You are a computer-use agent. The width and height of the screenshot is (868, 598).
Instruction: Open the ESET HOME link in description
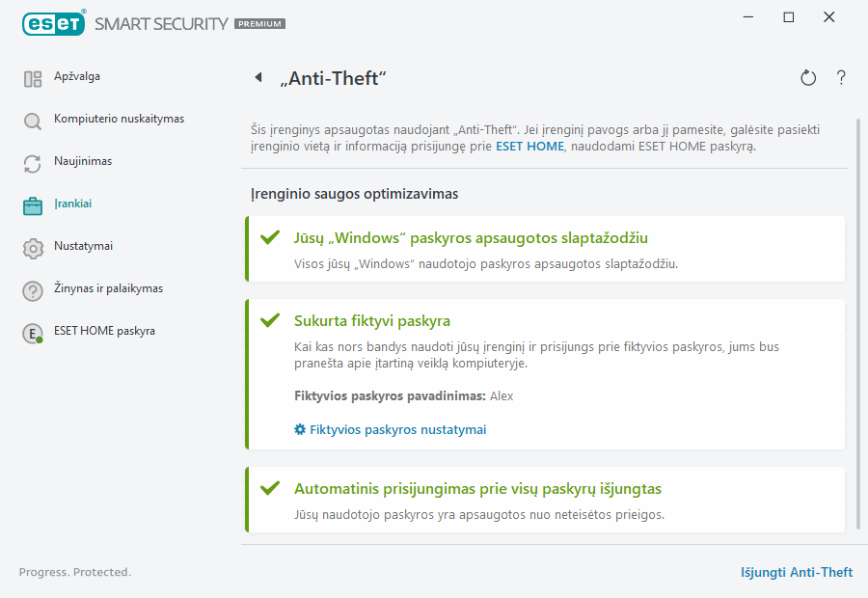pos(528,148)
